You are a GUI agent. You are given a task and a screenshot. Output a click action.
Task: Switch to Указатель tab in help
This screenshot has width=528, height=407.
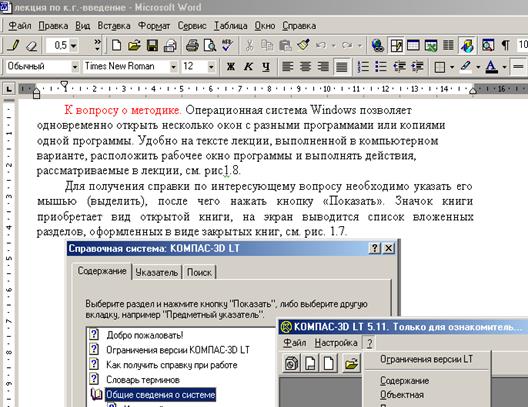157,272
